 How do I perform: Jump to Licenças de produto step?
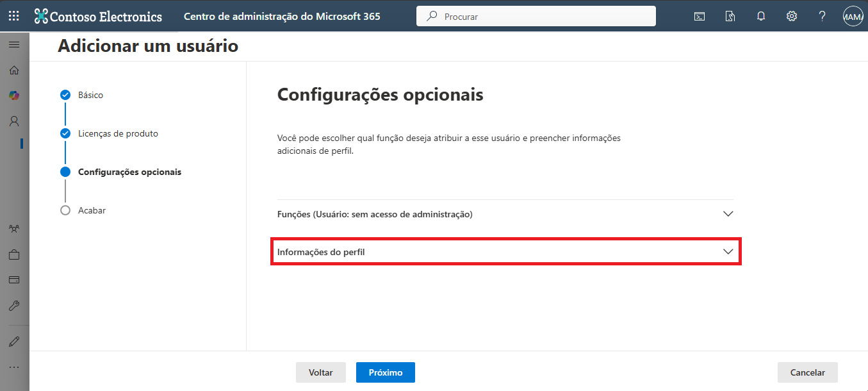coord(118,133)
